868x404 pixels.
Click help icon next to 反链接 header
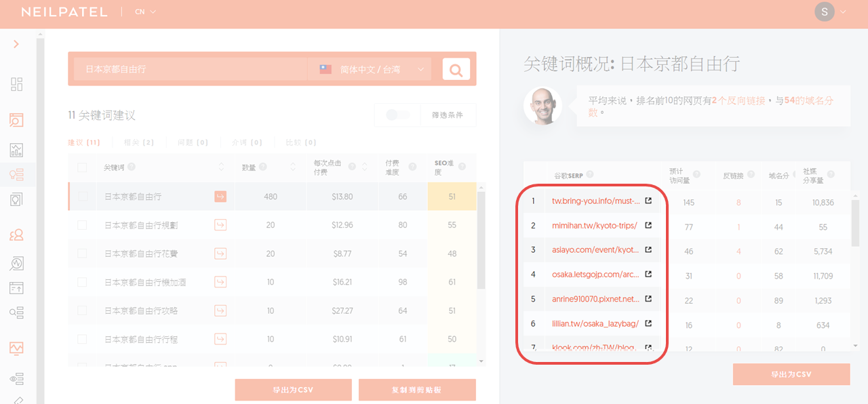750,175
